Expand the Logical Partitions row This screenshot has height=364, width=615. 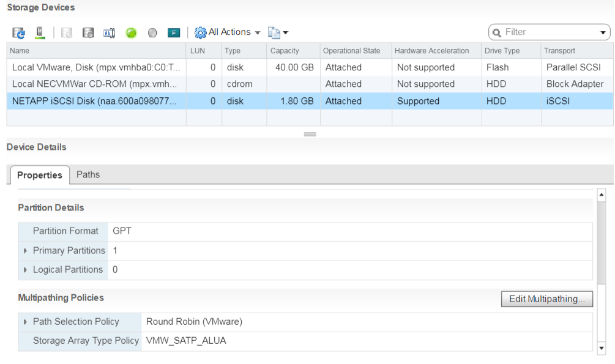[25, 270]
